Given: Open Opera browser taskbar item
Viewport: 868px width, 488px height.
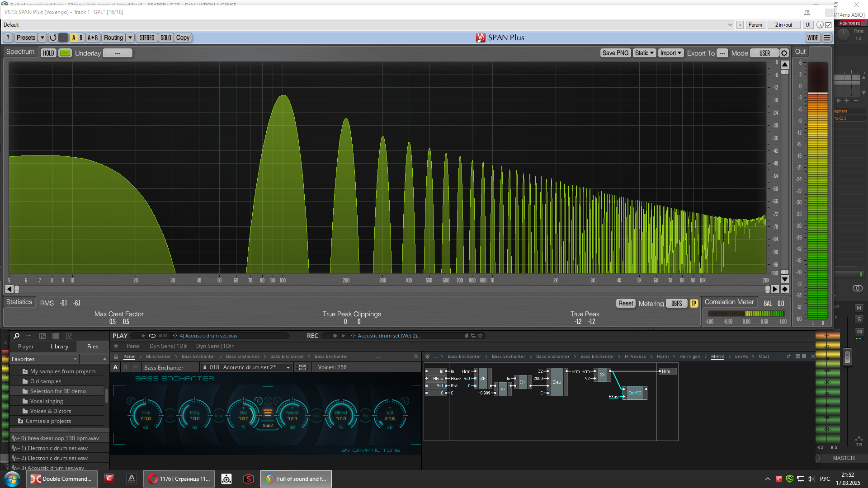Looking at the screenshot, I should click(x=179, y=479).
